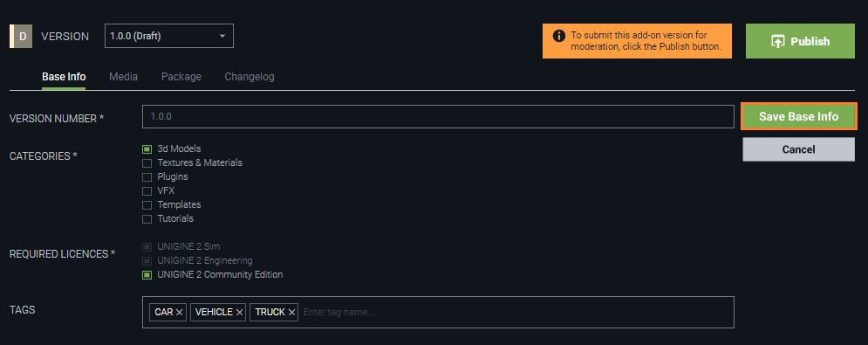Uncheck the 3d Models category
This screenshot has width=868, height=345.
click(x=147, y=149)
